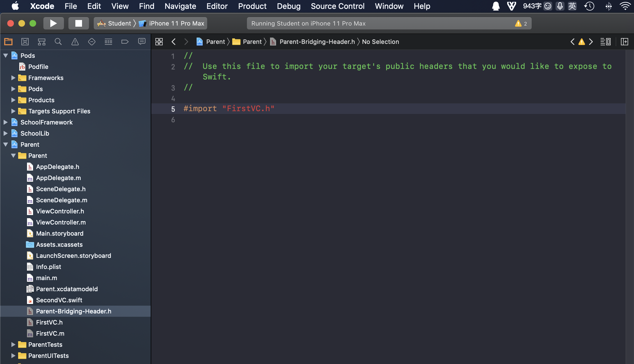Screen dimensions: 634x364
Task: Expand the SchoolFramework project
Action: [6, 122]
